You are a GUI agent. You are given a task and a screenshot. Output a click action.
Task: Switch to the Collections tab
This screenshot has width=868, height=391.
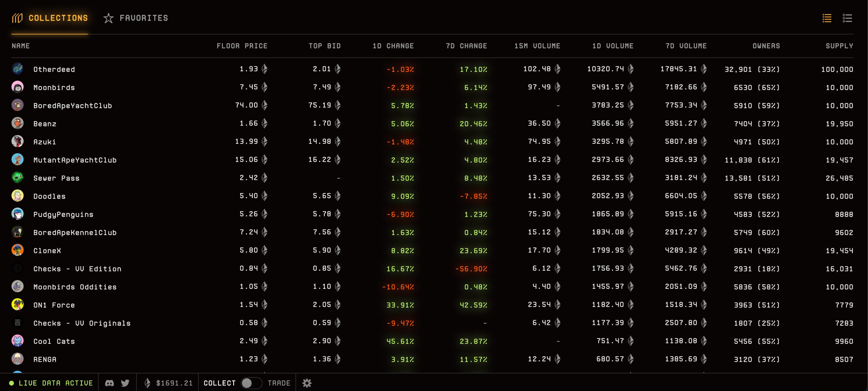pos(58,18)
